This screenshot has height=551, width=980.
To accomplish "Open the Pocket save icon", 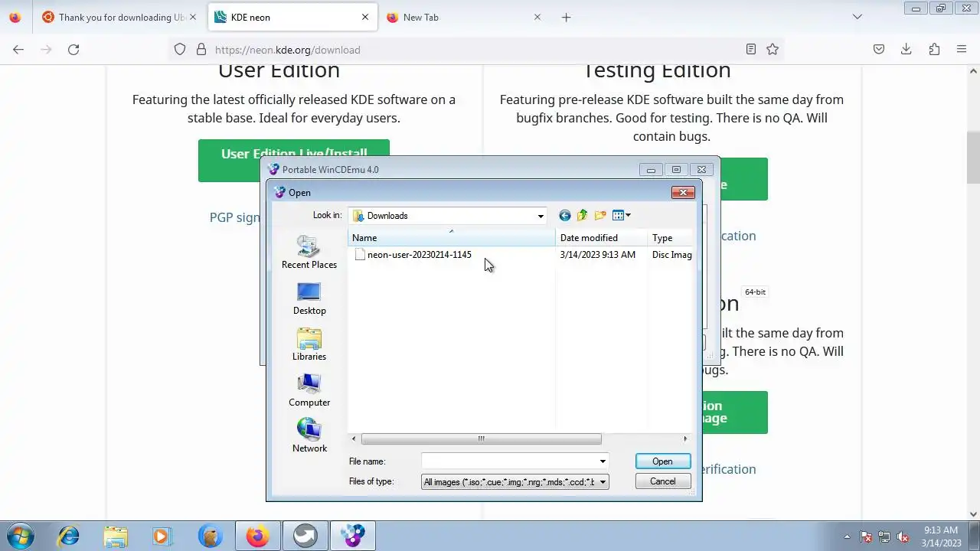I will tap(879, 50).
